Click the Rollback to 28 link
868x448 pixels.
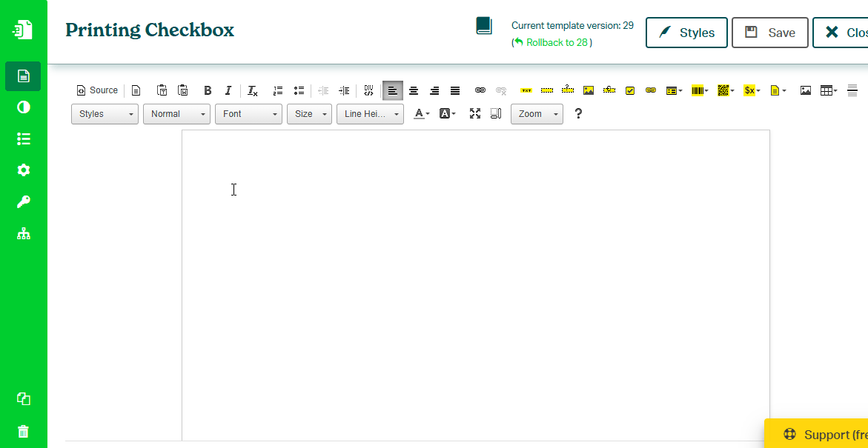pyautogui.click(x=556, y=43)
